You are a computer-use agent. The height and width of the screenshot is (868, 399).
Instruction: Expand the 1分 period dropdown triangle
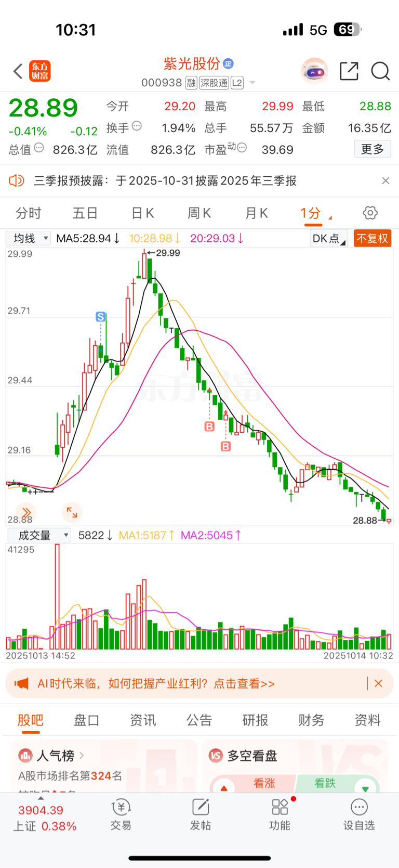330,217
